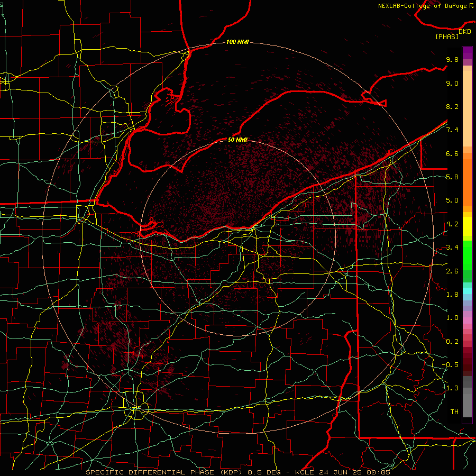Click the 0.2 value on the scale
This screenshot has height=476, width=476.
(x=452, y=342)
